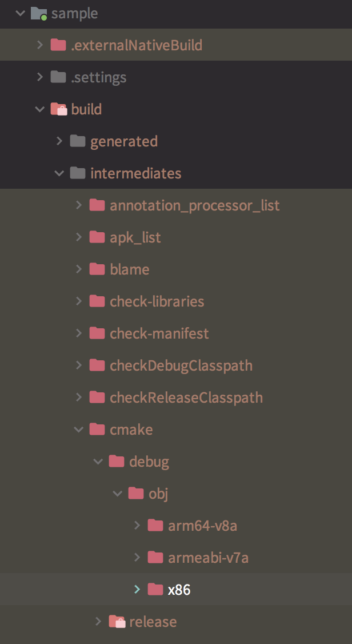Image resolution: width=352 pixels, height=644 pixels.
Task: Expand the arm64-v8a folder arrow
Action: [x=137, y=525]
